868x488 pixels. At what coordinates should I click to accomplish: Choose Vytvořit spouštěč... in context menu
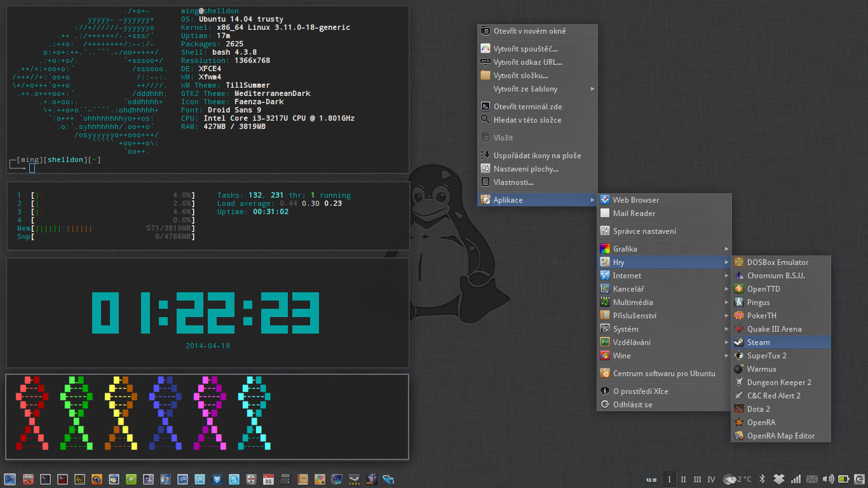pyautogui.click(x=538, y=48)
